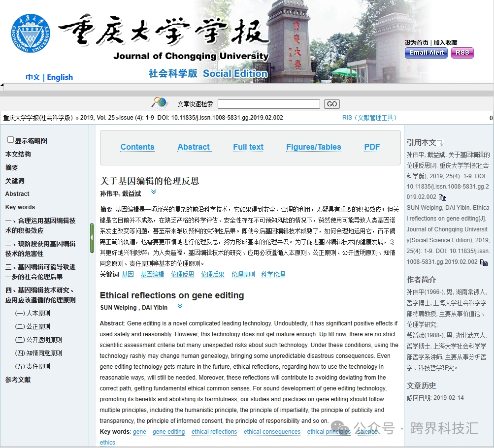Switch to Figures/Tables tab
494x448 pixels.
tap(313, 147)
